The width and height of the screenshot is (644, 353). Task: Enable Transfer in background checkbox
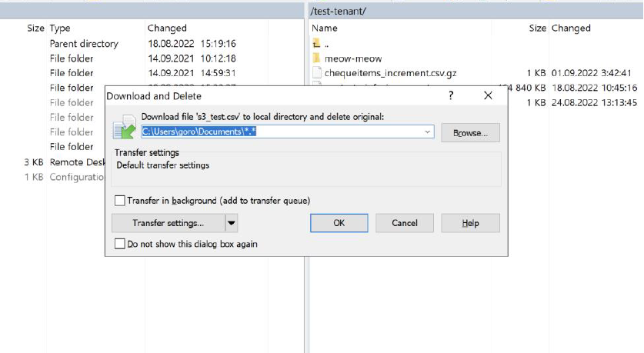click(x=119, y=201)
